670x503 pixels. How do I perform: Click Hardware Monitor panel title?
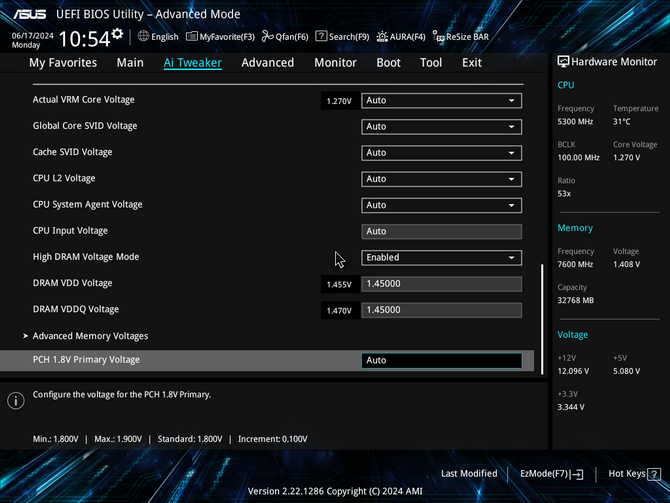[614, 62]
